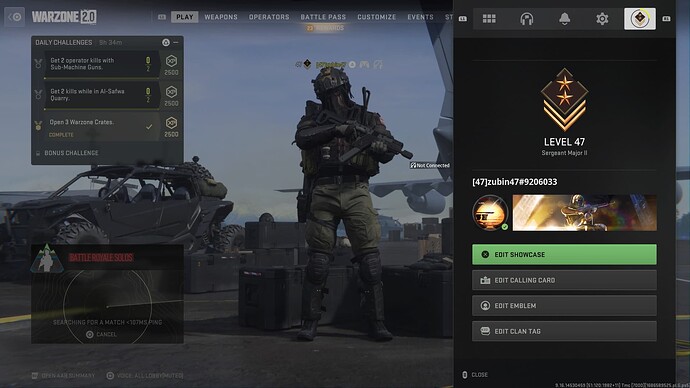The image size is (690, 388).
Task: Open the OPERATORS tab
Action: 269,17
